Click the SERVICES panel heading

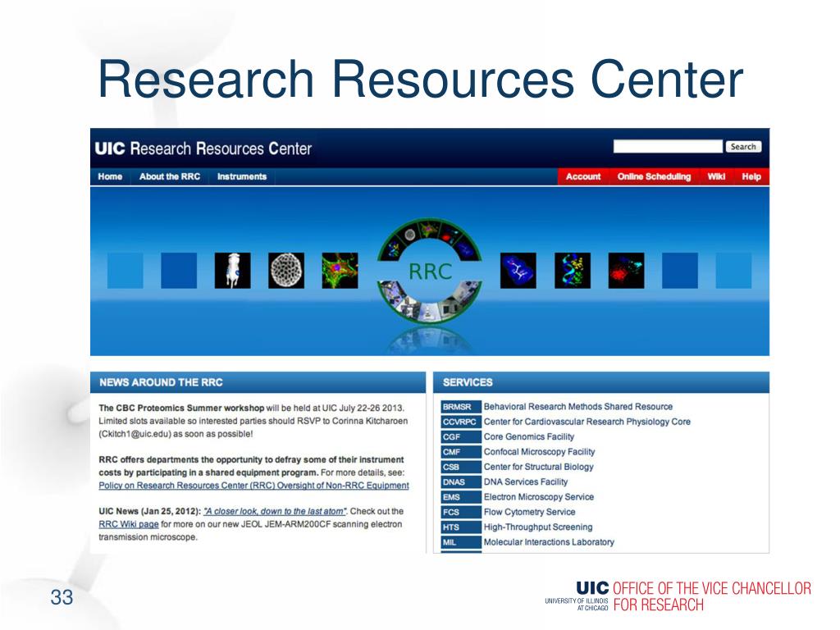tap(468, 382)
